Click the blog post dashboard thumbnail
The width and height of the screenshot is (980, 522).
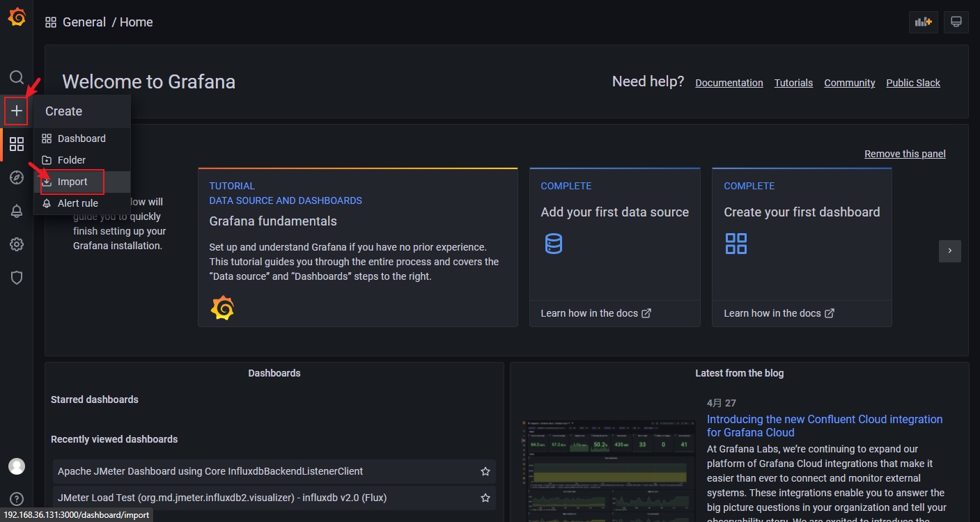[x=608, y=470]
